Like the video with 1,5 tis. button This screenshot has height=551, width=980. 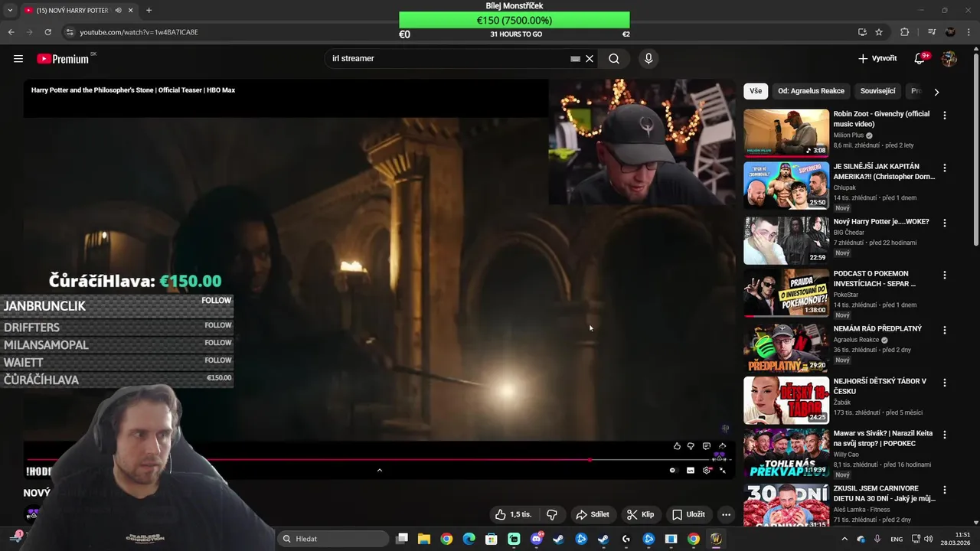pos(514,515)
